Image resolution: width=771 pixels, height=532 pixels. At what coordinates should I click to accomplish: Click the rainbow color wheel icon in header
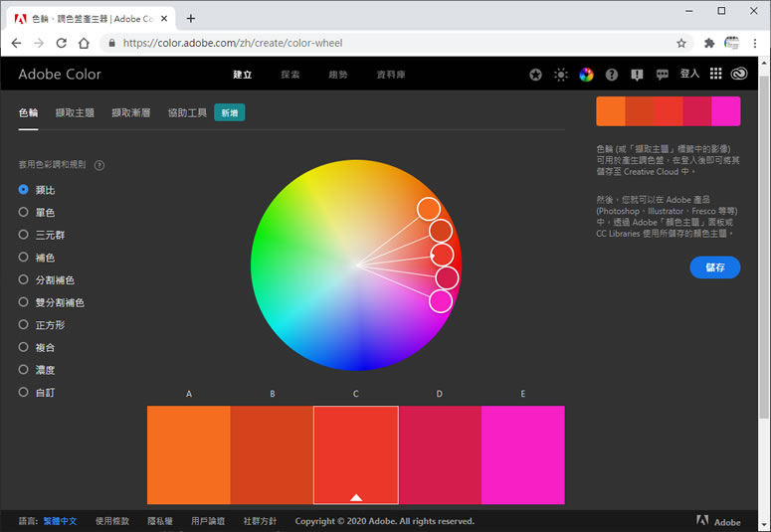(586, 75)
